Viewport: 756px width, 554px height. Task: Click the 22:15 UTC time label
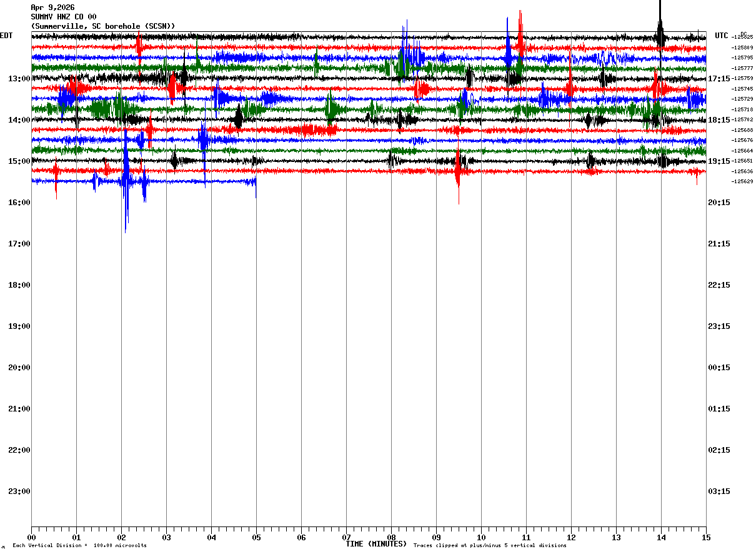pyautogui.click(x=719, y=285)
